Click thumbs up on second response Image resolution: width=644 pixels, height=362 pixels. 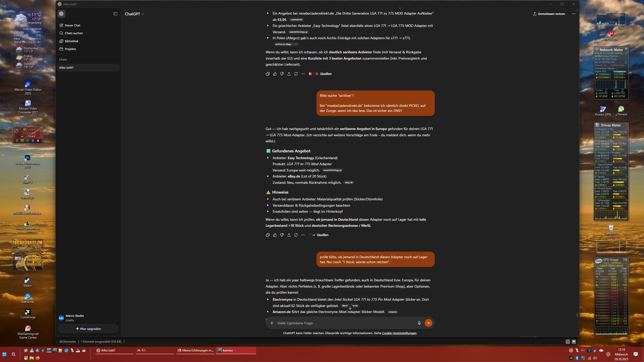click(275, 235)
